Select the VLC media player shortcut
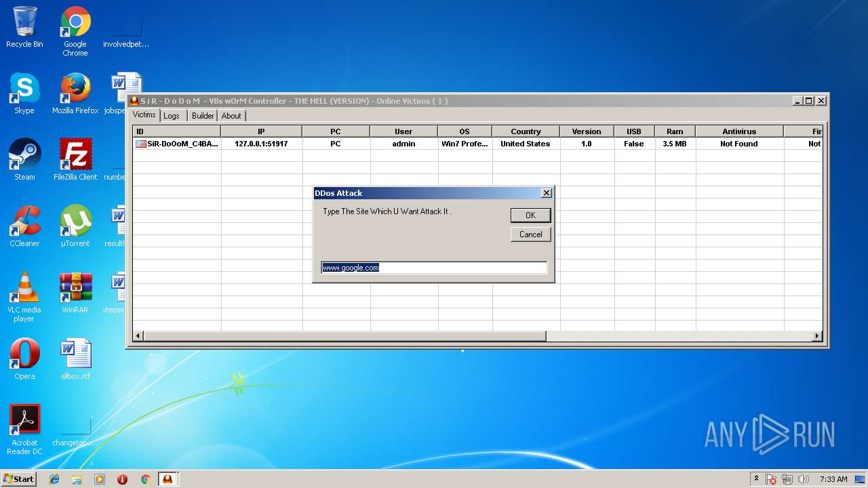Viewport: 868px width, 488px height. point(24,298)
